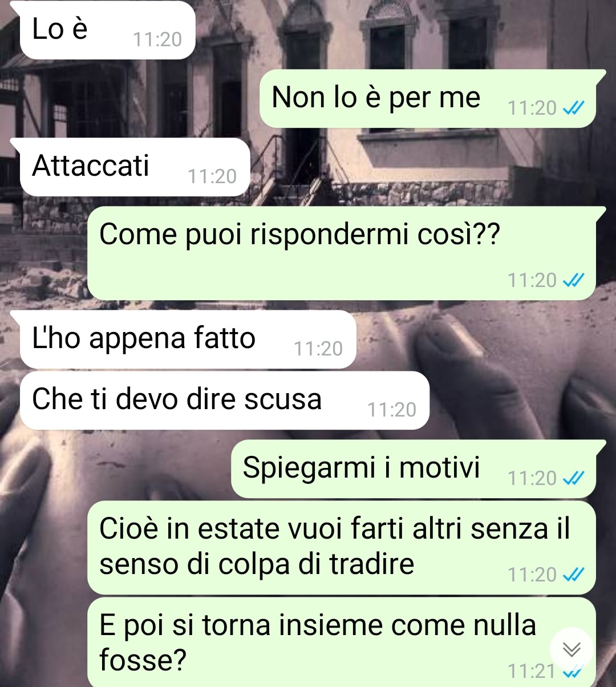The height and width of the screenshot is (687, 616).
Task: Tap the 11:20 timestamp on 'Lo è'
Action: [157, 40]
